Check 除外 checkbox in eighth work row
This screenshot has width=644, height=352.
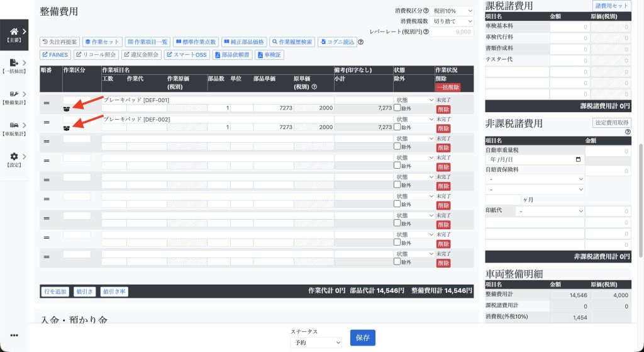(x=397, y=242)
